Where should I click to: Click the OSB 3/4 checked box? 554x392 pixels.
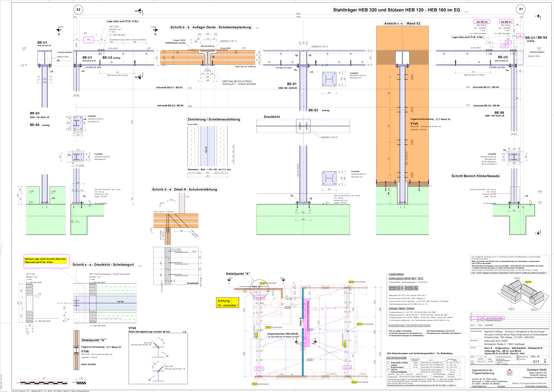pyautogui.click(x=388, y=369)
